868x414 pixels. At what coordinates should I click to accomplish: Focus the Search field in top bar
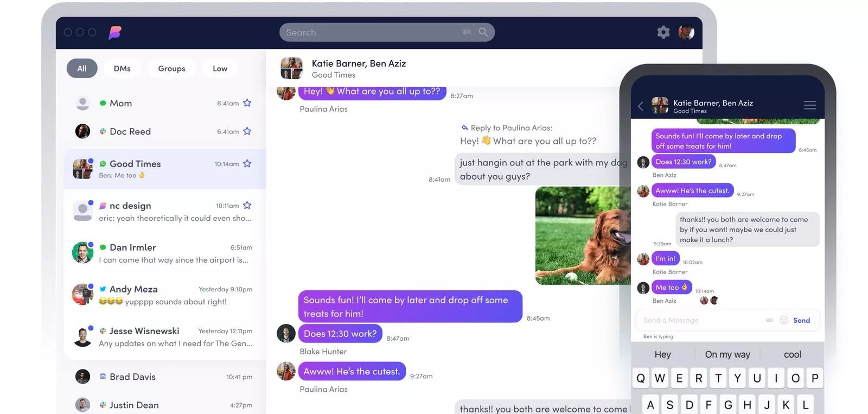click(x=387, y=32)
